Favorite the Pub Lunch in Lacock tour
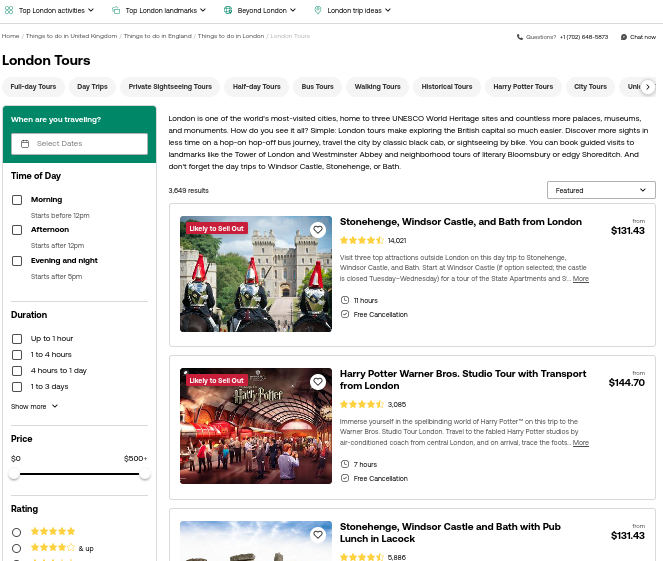The height and width of the screenshot is (561, 663). (318, 535)
